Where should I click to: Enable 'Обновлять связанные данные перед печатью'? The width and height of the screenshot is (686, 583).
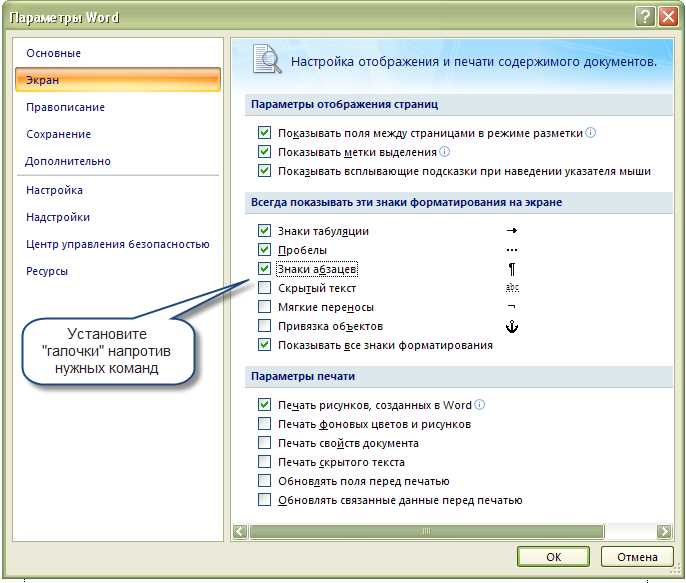264,499
